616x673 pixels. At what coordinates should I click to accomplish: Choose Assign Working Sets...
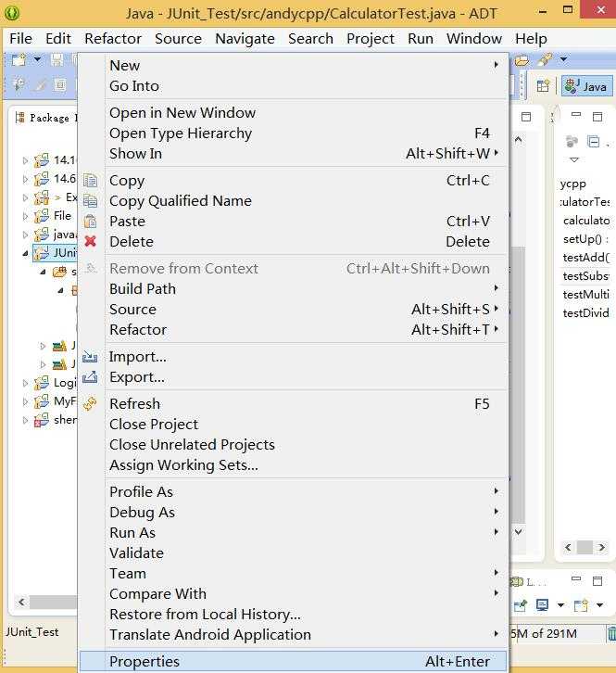[293, 465]
